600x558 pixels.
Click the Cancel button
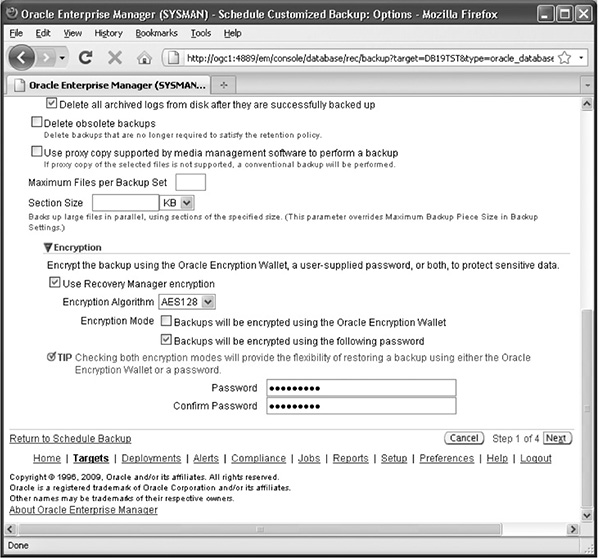point(464,438)
